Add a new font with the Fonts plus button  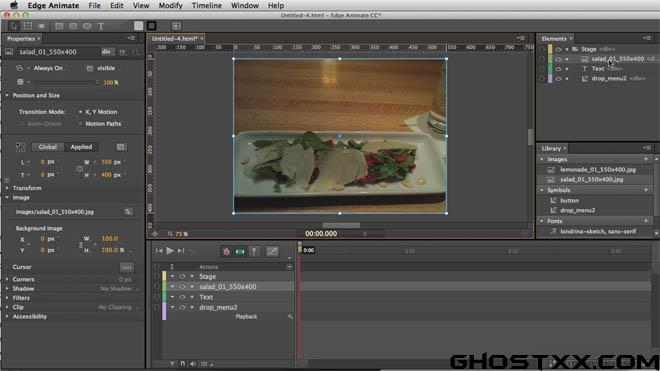tap(646, 221)
